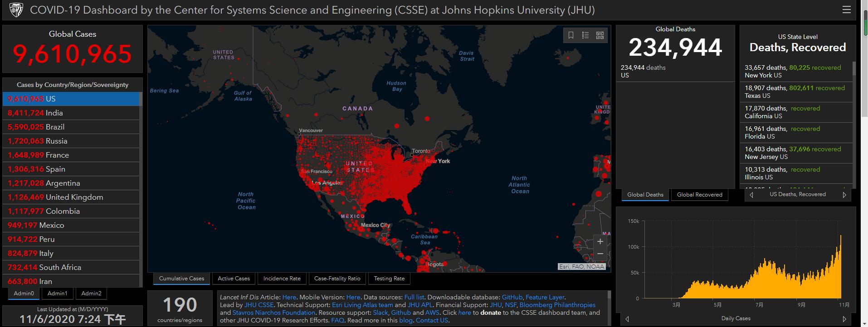This screenshot has width=868, height=327.
Task: Show the map legend list icon
Action: point(585,35)
